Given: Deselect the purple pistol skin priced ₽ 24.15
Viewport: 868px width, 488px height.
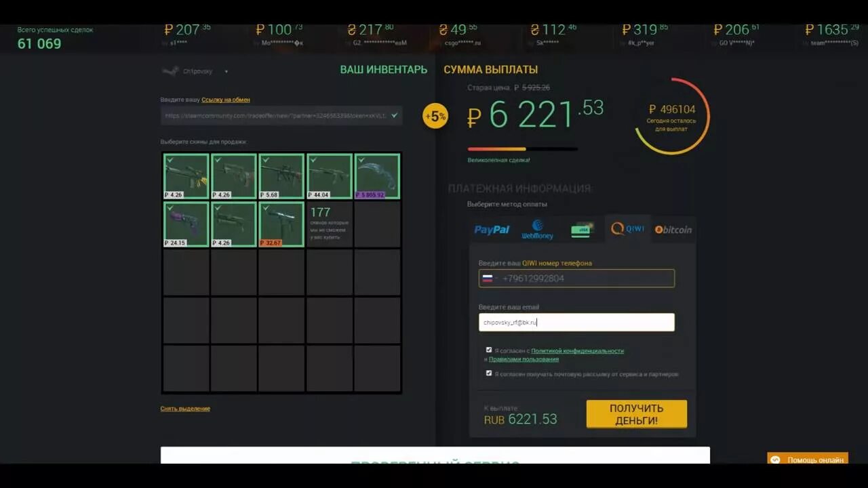Looking at the screenshot, I should pyautogui.click(x=186, y=224).
